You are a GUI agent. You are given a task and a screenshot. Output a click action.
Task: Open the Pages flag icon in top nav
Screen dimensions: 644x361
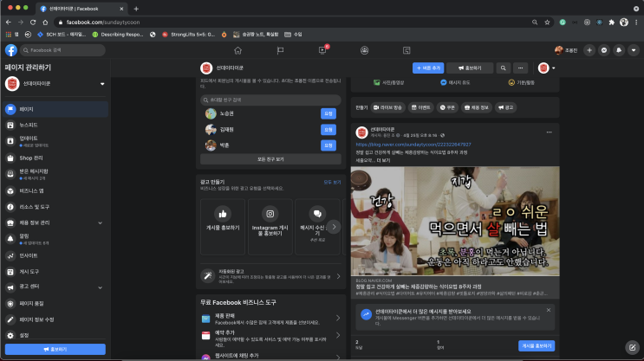click(x=280, y=50)
